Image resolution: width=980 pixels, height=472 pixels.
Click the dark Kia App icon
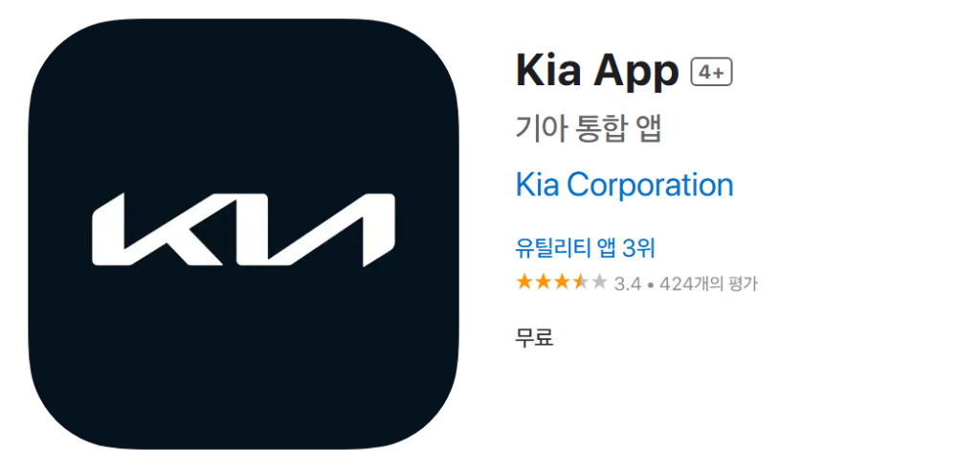244,234
